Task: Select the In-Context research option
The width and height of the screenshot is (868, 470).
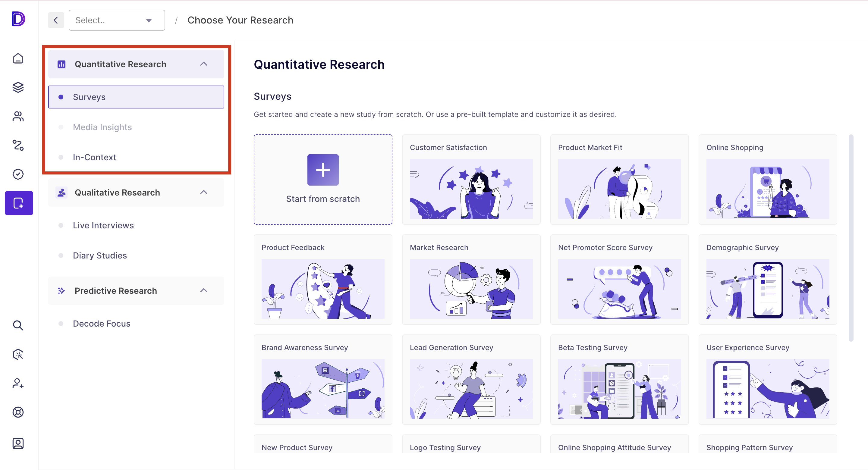Action: pos(94,157)
